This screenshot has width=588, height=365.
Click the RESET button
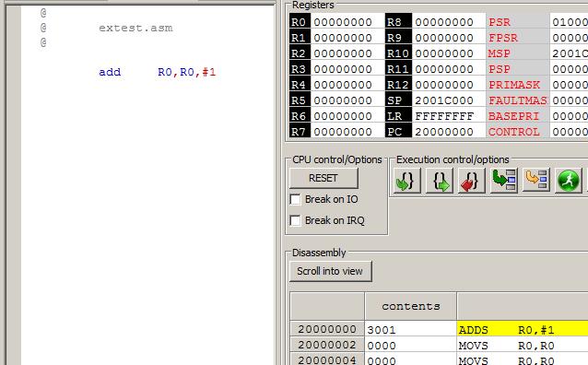(323, 178)
